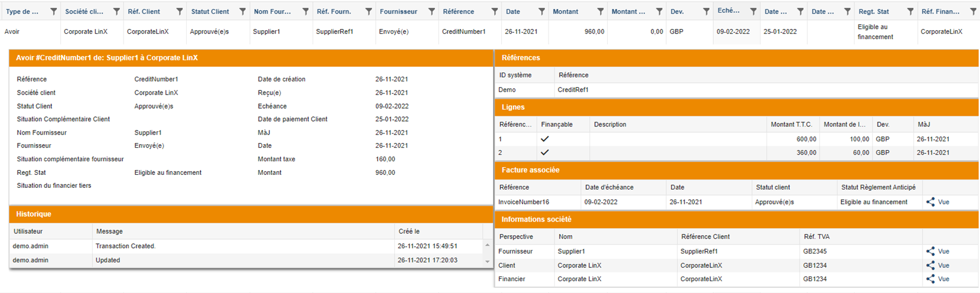The height and width of the screenshot is (293, 980).
Task: Sort by Société client column header
Action: (85, 11)
